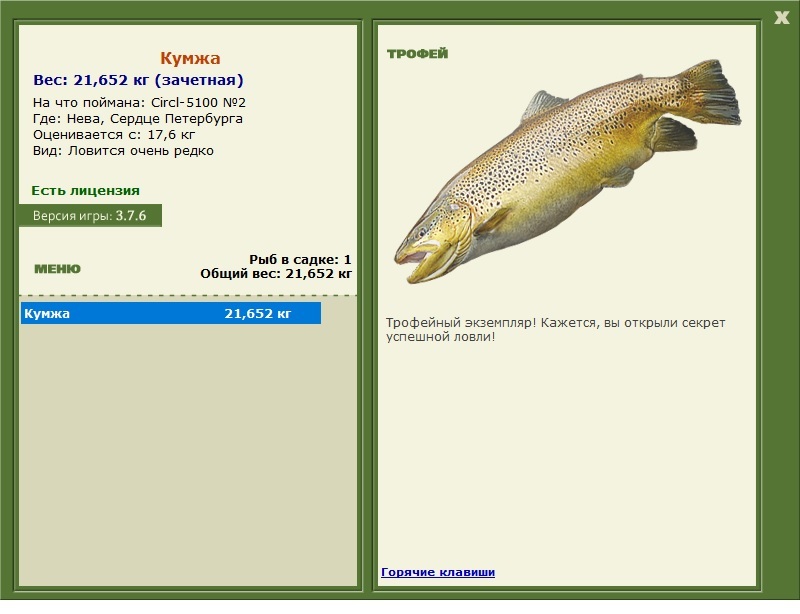Click the Рыб в садке: 1 counter
The image size is (800, 614).
300,259
